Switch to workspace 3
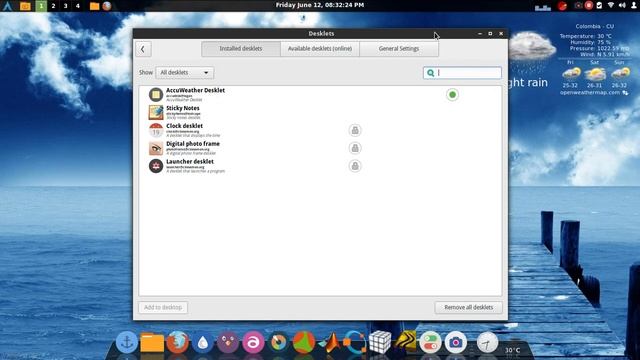This screenshot has width=640, height=360. point(65,6)
